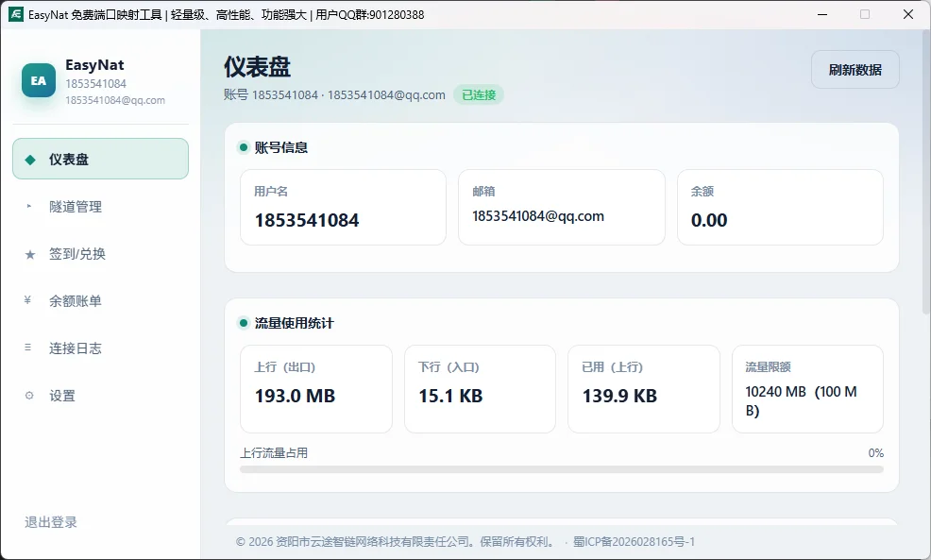Screen dimensions: 931x560
Task: Click the 邮箱 card with qq.com address
Action: coord(562,207)
